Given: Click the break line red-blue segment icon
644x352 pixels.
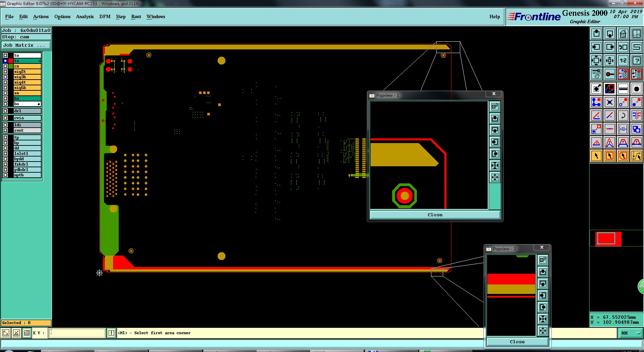Looking at the screenshot, I should click(x=610, y=129).
